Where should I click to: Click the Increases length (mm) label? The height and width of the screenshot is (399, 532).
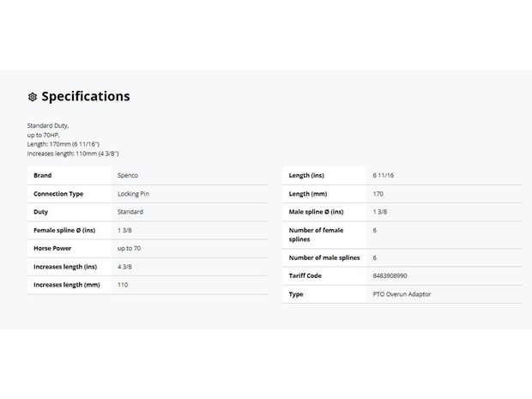coord(67,285)
